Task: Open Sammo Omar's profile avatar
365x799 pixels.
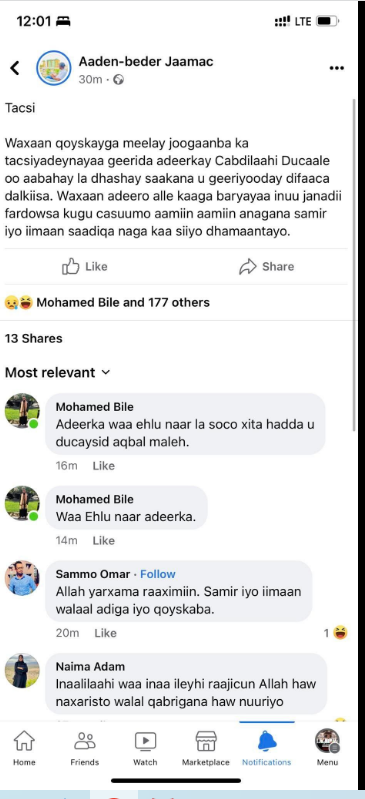Action: coord(22,578)
